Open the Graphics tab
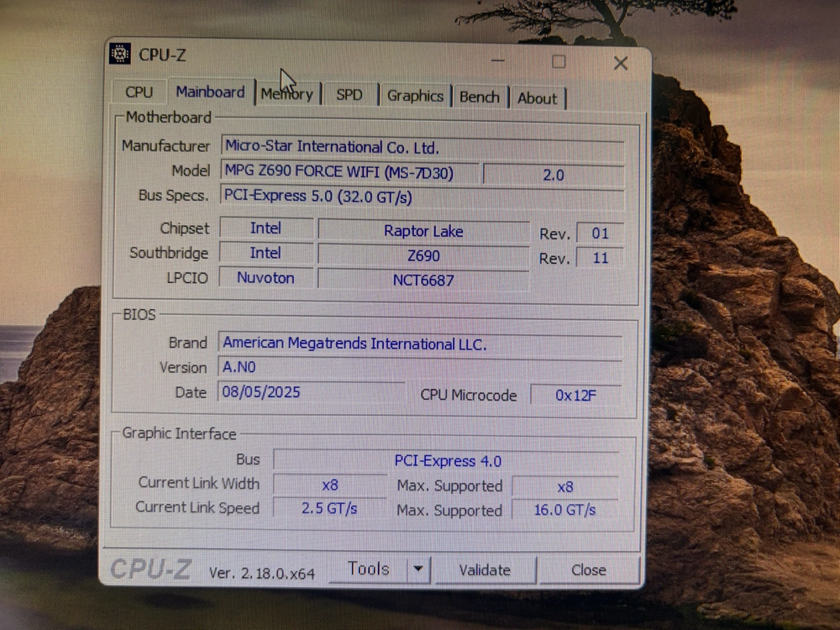Viewport: 840px width, 630px height. (x=415, y=96)
